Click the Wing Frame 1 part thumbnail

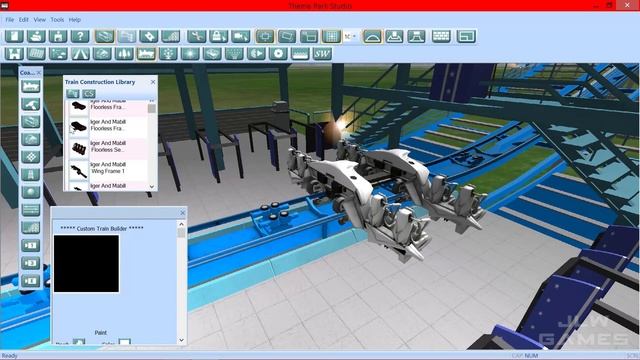click(78, 171)
